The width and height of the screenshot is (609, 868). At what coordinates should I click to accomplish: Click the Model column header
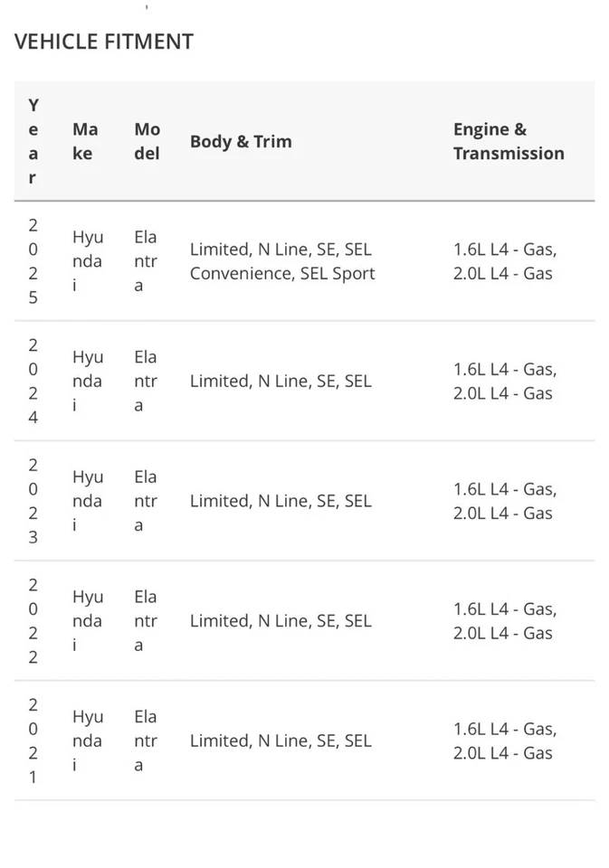coord(147,142)
